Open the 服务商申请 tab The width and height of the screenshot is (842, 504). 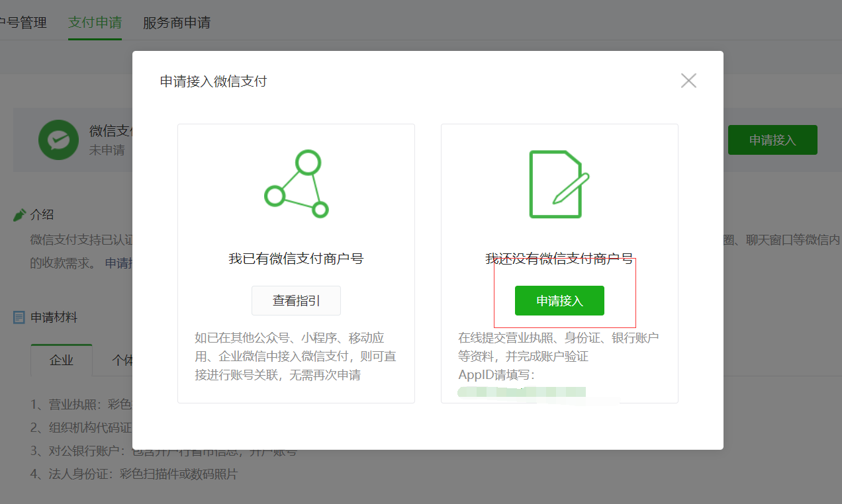177,22
